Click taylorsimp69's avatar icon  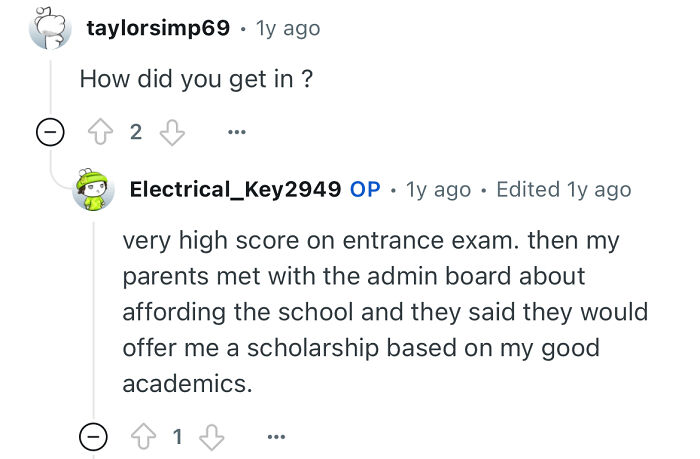pos(51,29)
